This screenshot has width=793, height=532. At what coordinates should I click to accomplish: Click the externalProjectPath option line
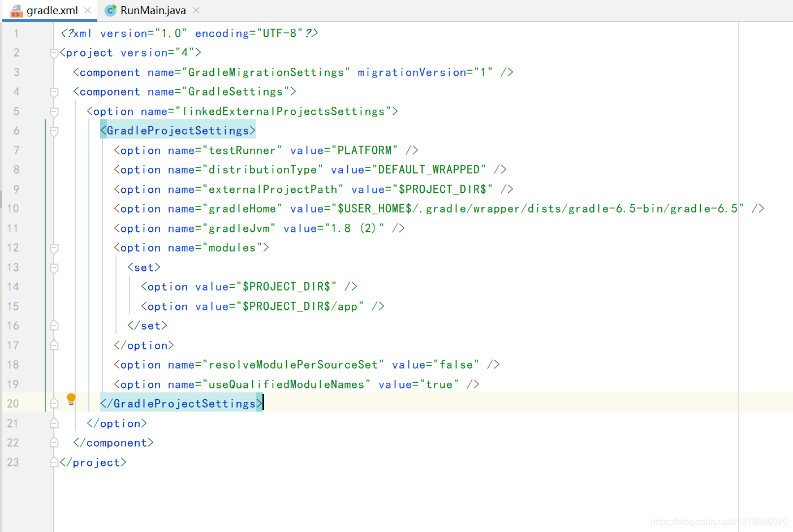tap(313, 189)
